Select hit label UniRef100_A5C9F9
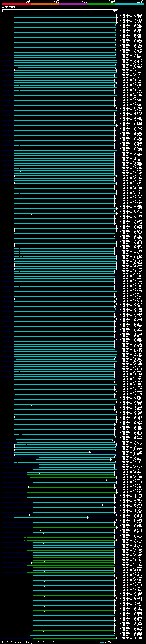The width and height of the screenshot is (146, 644). (131, 602)
